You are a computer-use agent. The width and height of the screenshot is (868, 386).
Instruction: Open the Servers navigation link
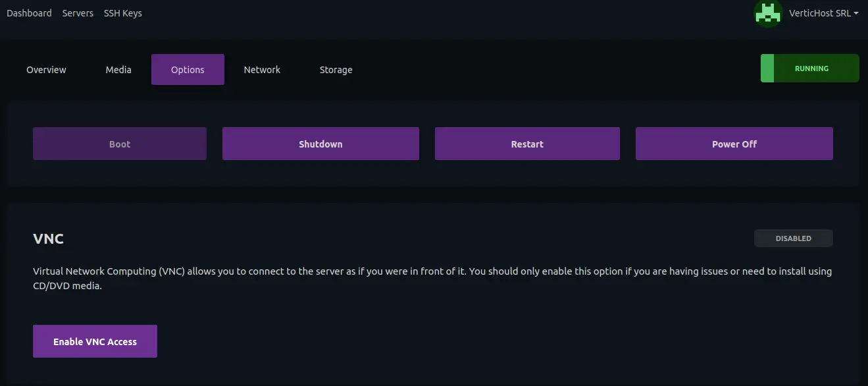78,13
